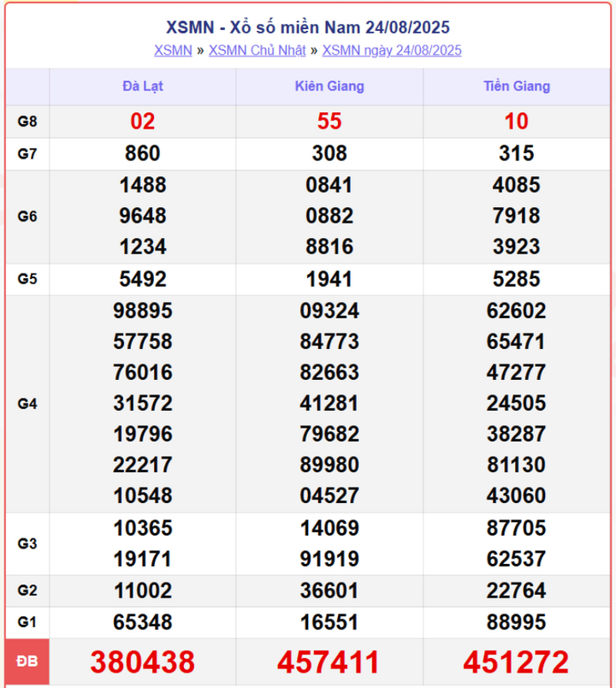
Task: Select Đà Lạt G7 number 860
Action: tap(143, 153)
